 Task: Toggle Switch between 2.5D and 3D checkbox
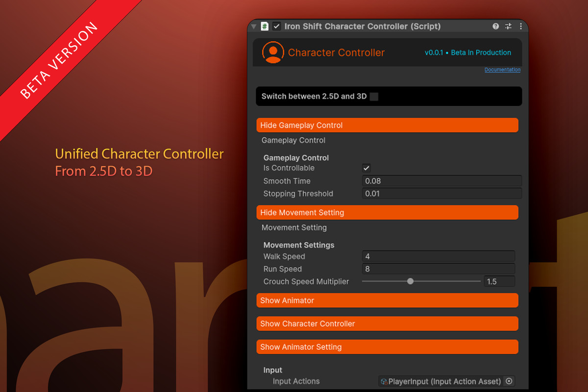374,97
